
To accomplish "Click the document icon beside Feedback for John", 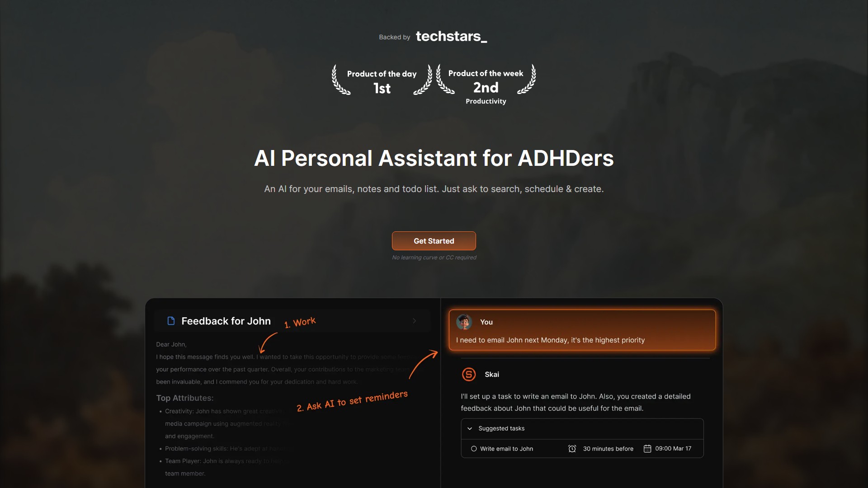I will pyautogui.click(x=171, y=321).
